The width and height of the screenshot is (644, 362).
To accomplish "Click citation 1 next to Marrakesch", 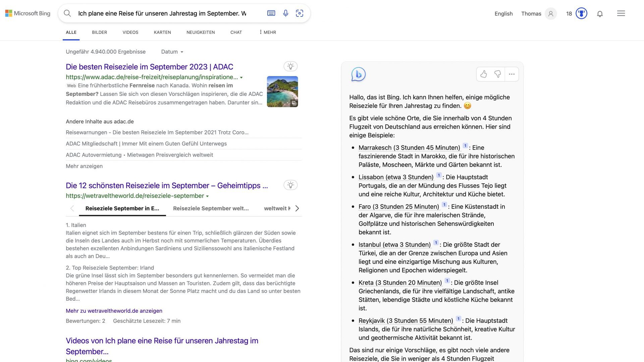I will click(465, 146).
